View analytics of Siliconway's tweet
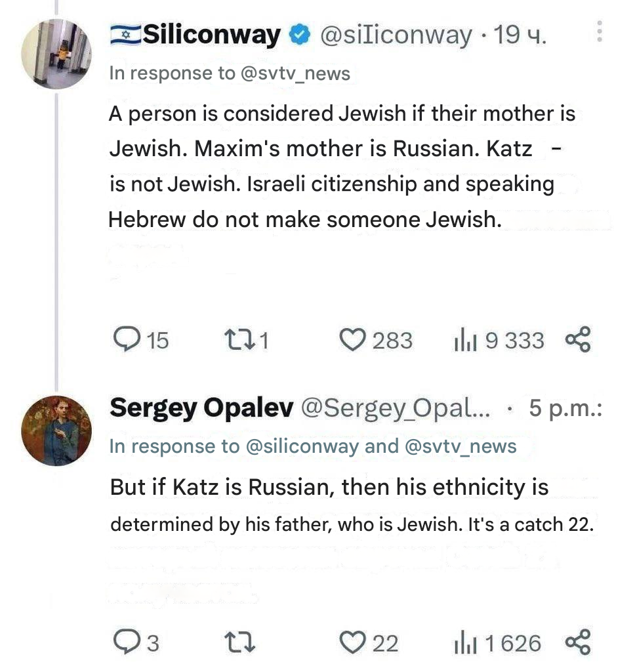This screenshot has width=635, height=672. [463, 340]
